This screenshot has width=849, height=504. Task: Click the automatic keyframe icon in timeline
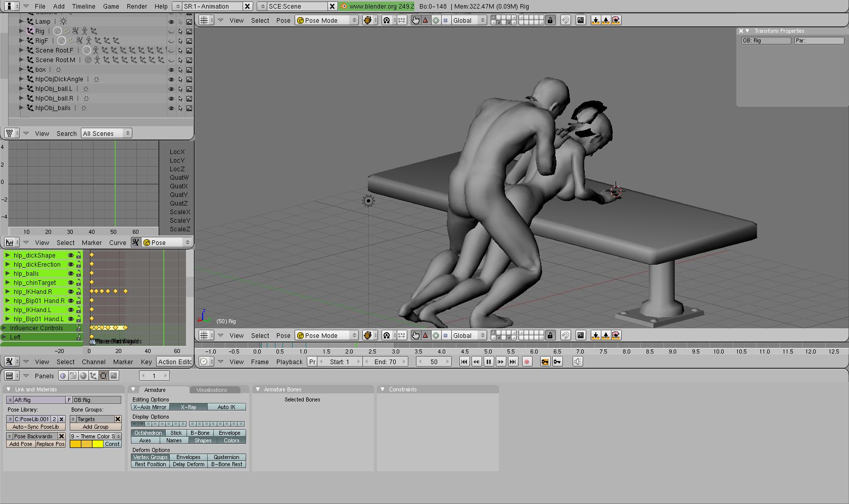coord(545,362)
